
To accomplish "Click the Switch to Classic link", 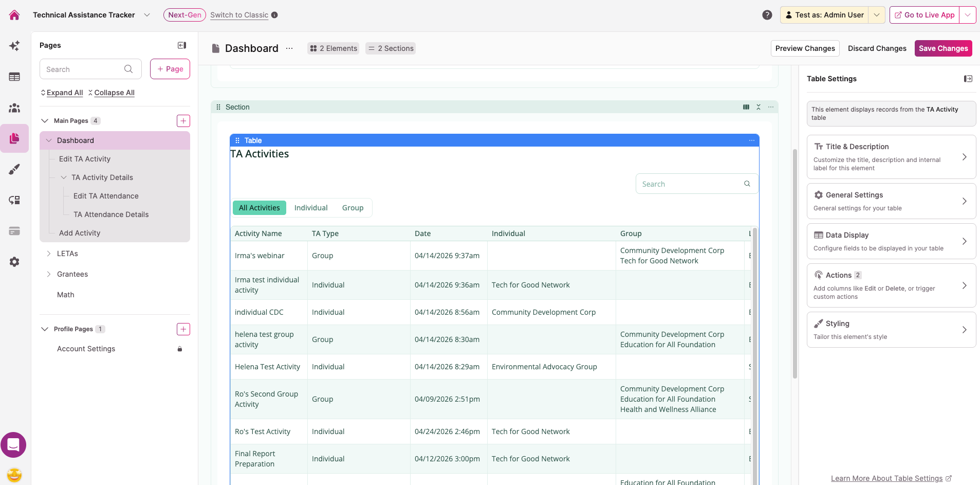I will click(x=239, y=15).
